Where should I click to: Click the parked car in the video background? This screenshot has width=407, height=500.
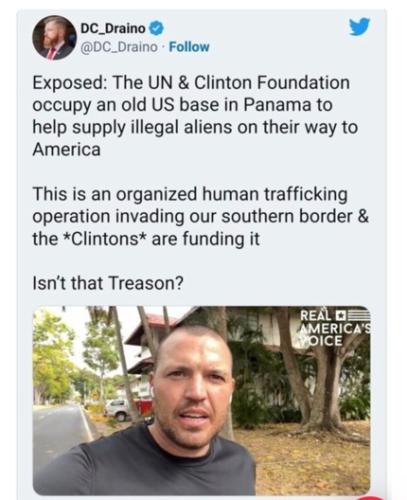coord(118,409)
